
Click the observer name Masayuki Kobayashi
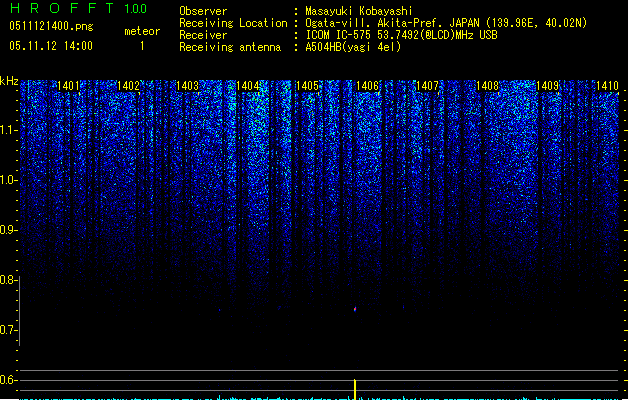(359, 11)
